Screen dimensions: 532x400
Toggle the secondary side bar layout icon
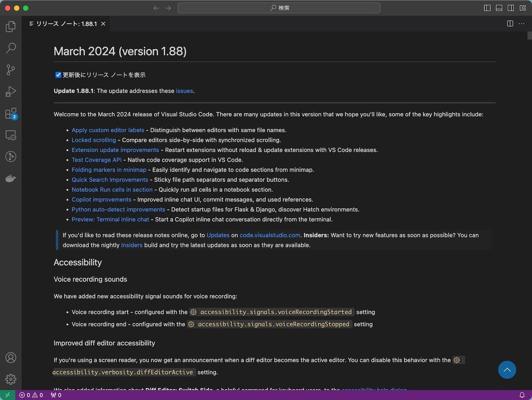[x=511, y=8]
